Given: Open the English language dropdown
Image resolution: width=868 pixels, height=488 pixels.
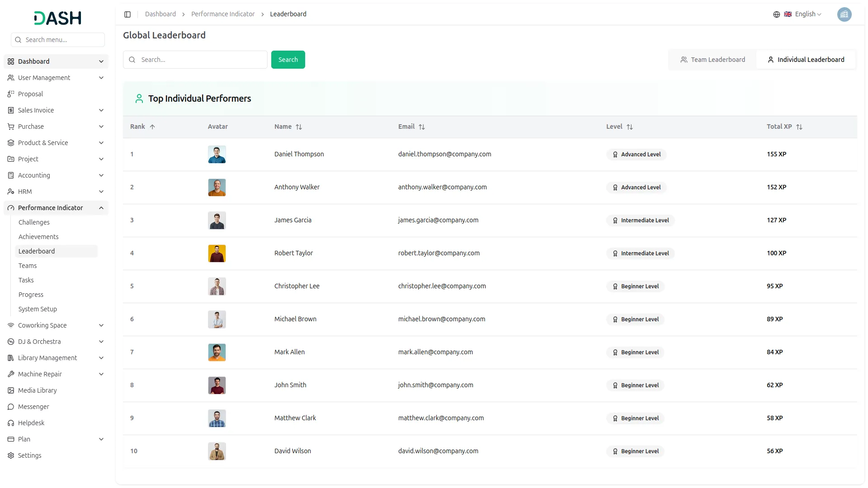Looking at the screenshot, I should [807, 14].
